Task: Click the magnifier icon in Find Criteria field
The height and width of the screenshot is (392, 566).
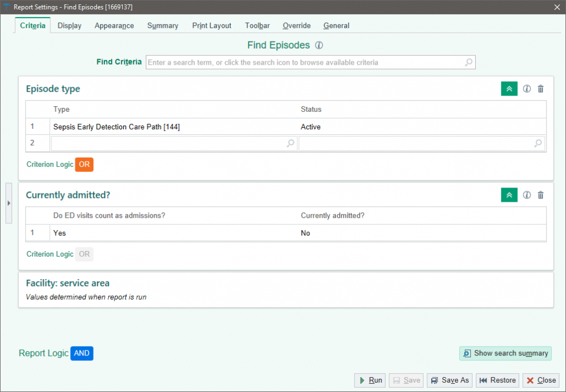Action: [x=469, y=62]
